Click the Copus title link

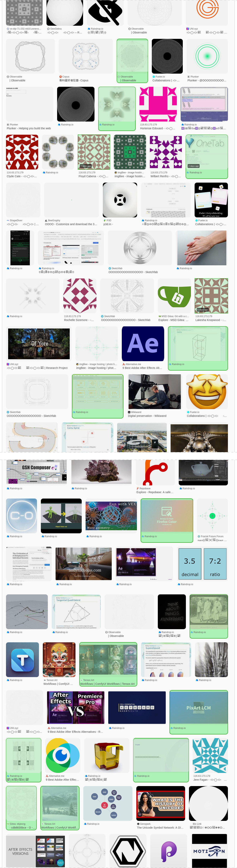[74, 81]
